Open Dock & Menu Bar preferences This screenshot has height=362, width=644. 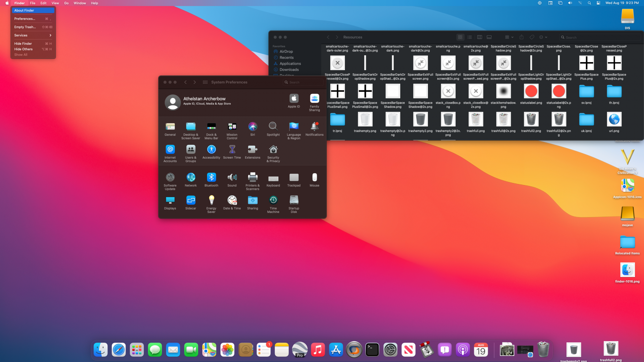(x=211, y=127)
